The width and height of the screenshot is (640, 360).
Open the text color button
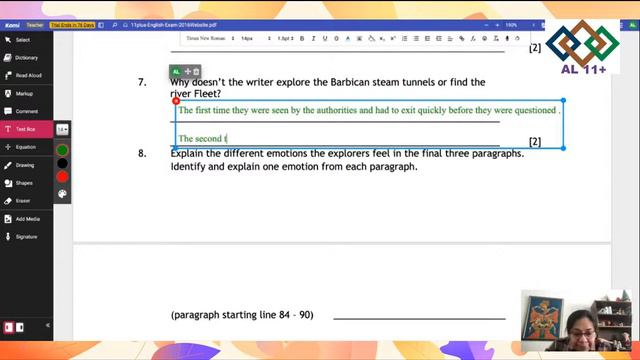click(x=348, y=38)
